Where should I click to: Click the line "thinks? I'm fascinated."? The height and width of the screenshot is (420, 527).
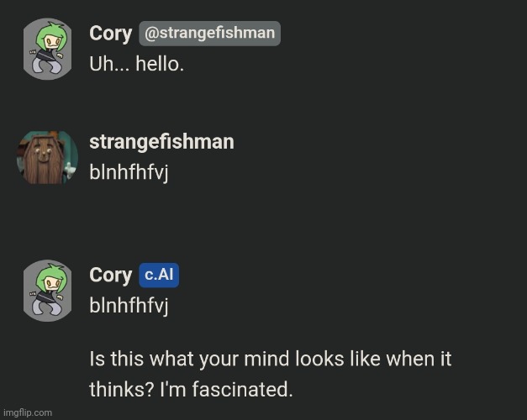pos(192,390)
